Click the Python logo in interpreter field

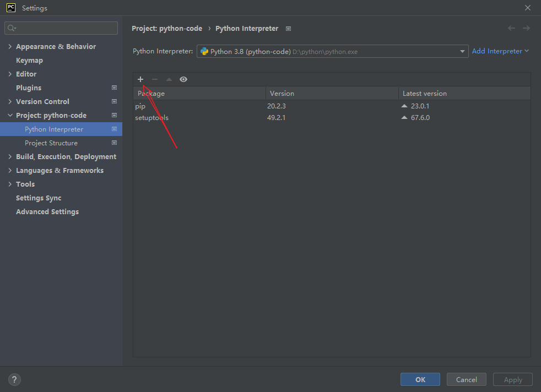[204, 51]
